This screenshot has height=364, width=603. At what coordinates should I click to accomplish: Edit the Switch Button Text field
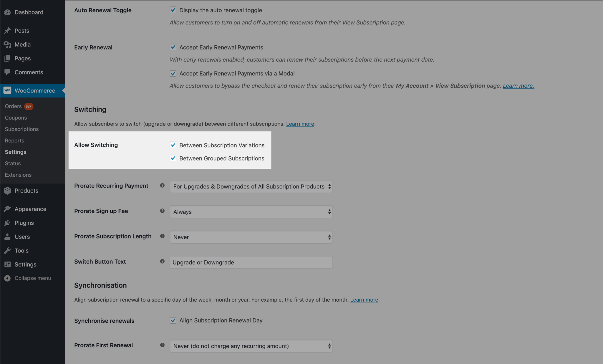point(251,262)
